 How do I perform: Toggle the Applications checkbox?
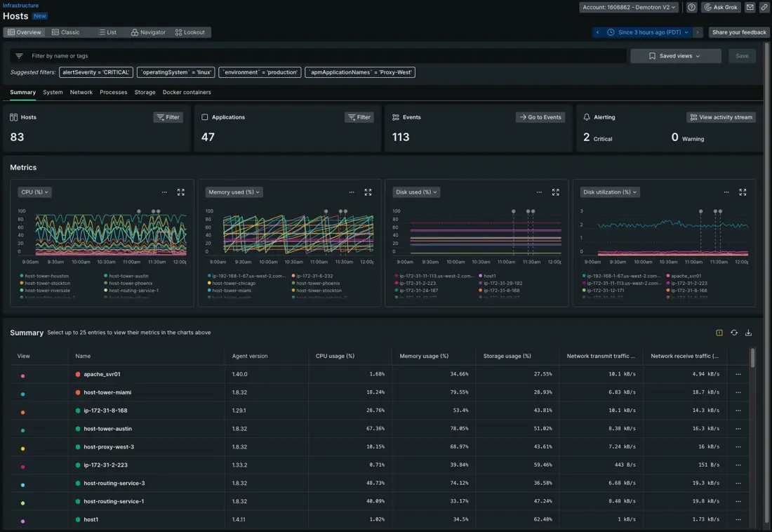click(205, 117)
